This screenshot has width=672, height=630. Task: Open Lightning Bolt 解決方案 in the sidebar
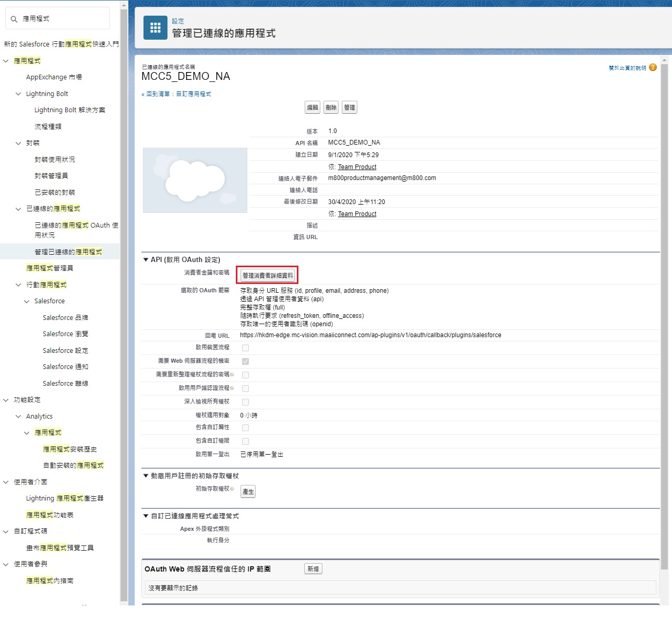pos(70,110)
